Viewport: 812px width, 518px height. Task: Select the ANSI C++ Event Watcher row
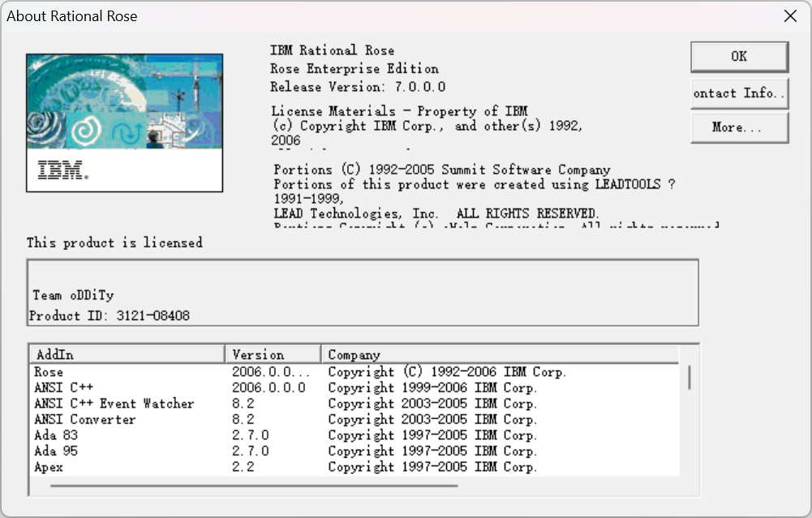click(x=354, y=404)
